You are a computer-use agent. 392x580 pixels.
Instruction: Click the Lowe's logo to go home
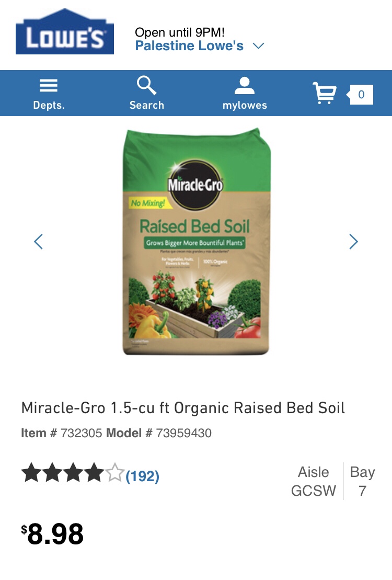[65, 31]
